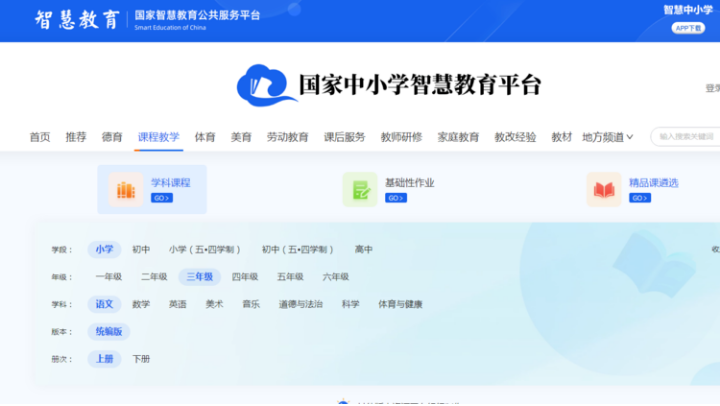Select 高中 school stage filter
720x406 pixels.
pos(363,250)
